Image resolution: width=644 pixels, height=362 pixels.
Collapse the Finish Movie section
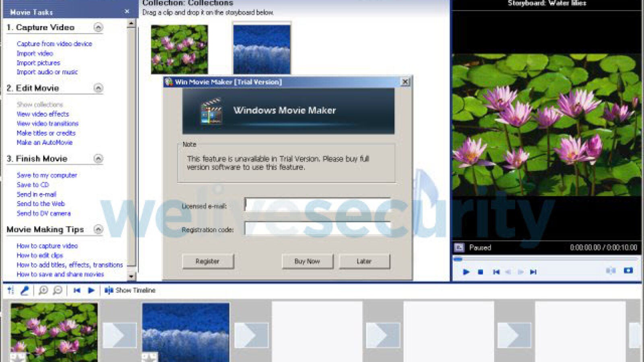tap(98, 158)
